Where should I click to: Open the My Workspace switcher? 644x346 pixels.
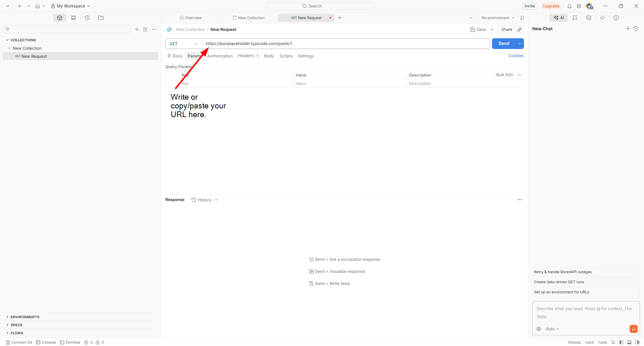click(x=70, y=6)
